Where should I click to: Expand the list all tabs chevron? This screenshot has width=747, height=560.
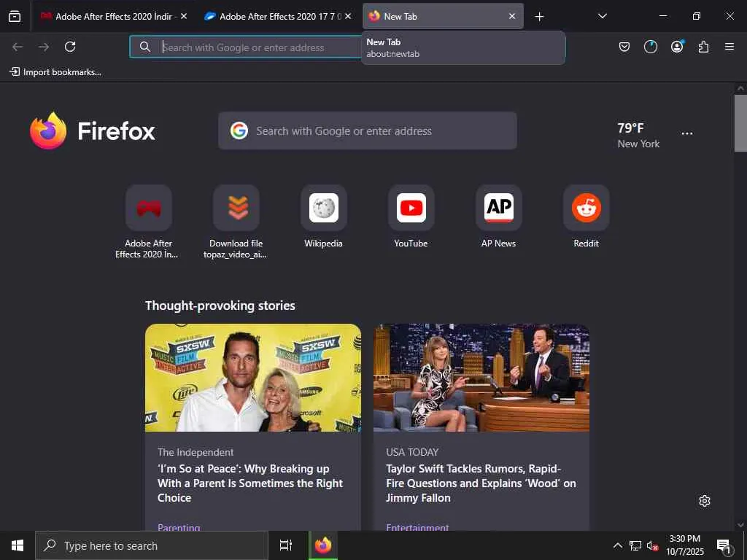(602, 16)
